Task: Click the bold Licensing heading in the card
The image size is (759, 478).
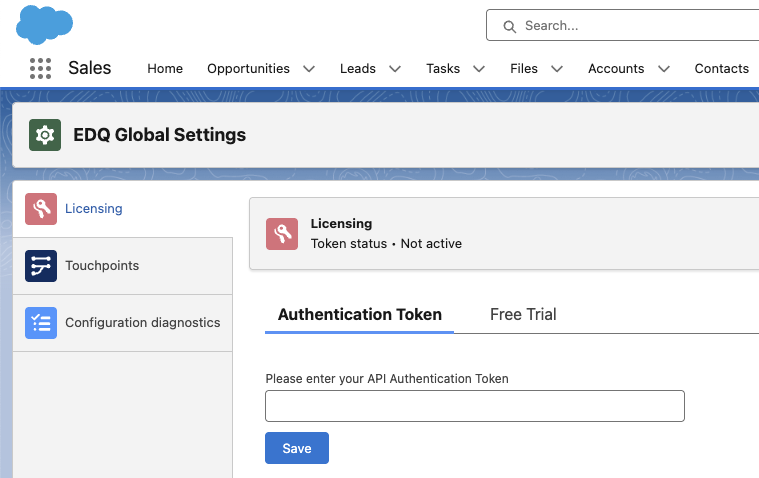Action: (341, 223)
